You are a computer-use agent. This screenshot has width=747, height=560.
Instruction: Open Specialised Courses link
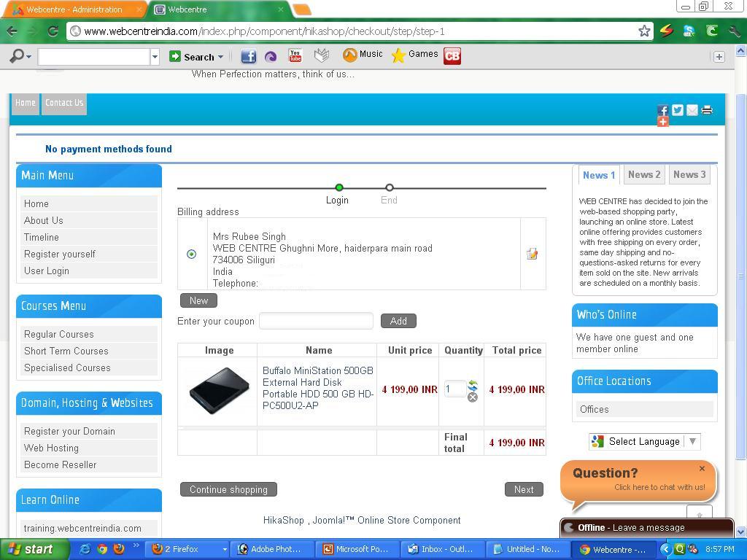89,367
